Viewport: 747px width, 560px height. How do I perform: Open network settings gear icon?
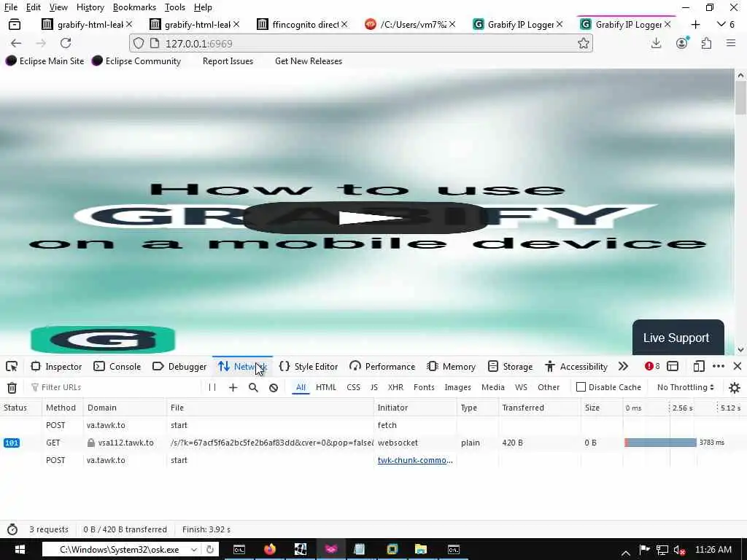click(735, 388)
